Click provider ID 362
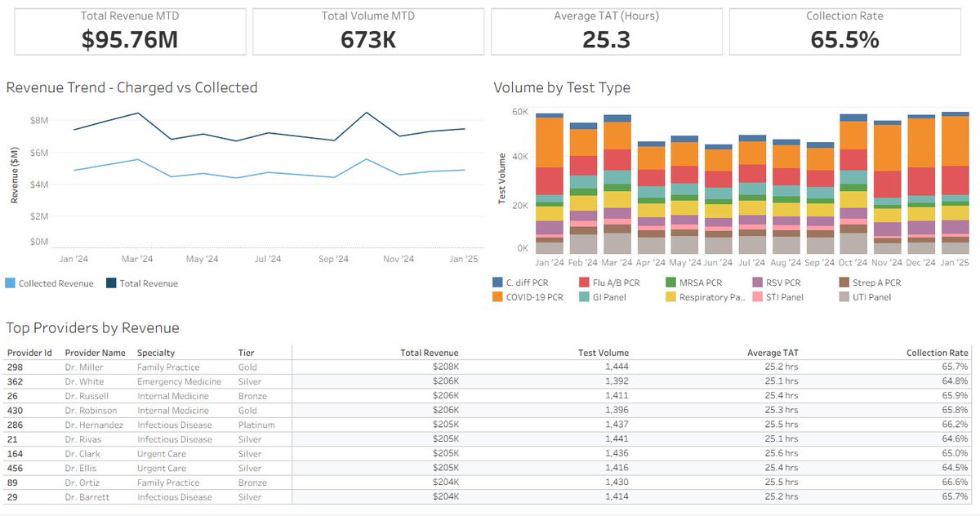This screenshot has height=516, width=980. (x=14, y=381)
